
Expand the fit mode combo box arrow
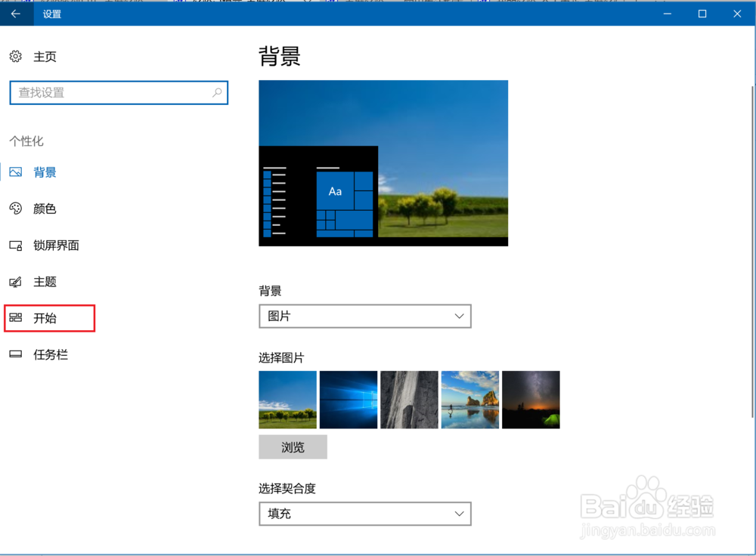click(459, 514)
